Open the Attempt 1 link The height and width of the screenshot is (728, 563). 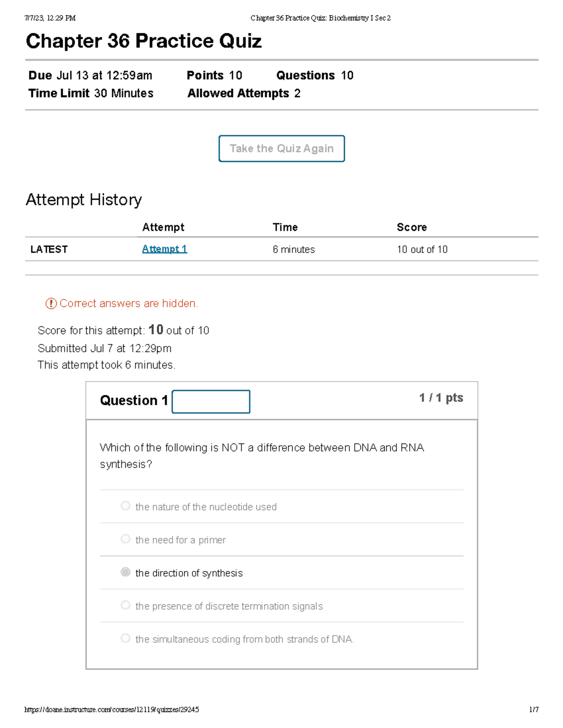point(164,249)
